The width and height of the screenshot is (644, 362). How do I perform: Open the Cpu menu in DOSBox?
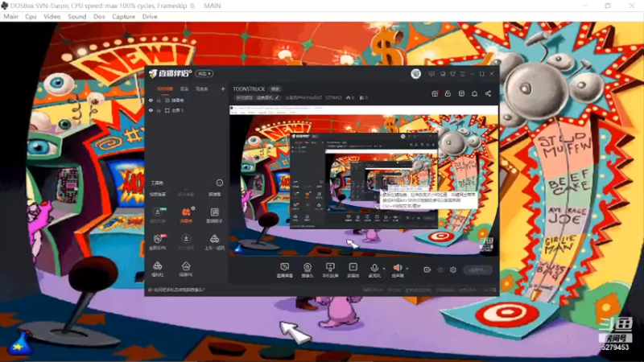pyautogui.click(x=31, y=16)
